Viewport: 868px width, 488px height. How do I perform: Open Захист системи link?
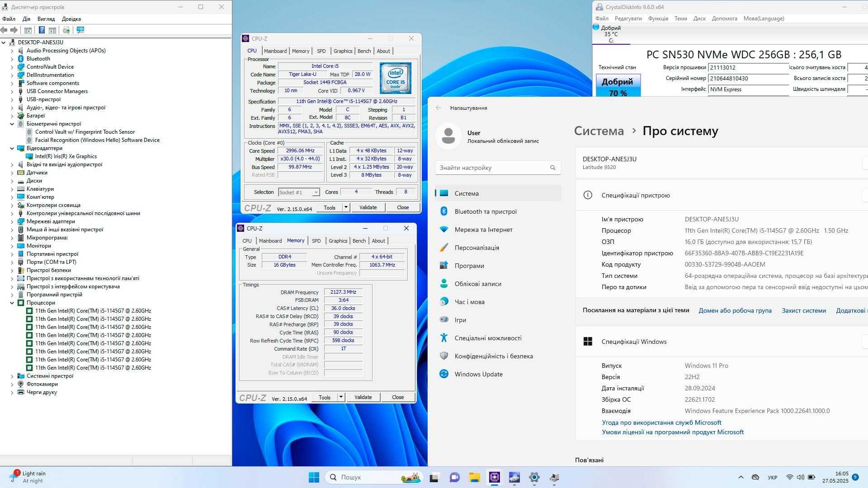[804, 310]
